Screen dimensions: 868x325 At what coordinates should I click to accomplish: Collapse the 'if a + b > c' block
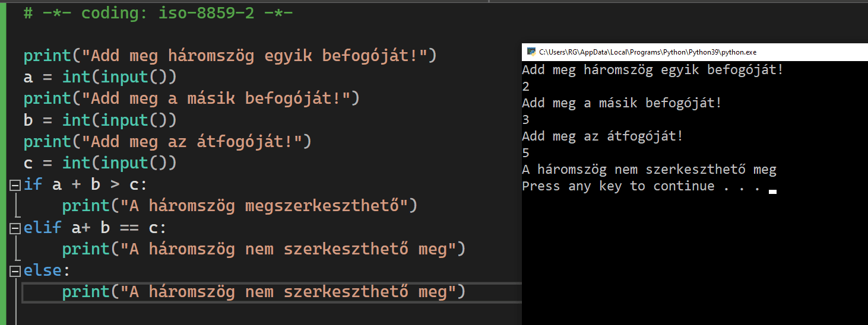point(15,184)
